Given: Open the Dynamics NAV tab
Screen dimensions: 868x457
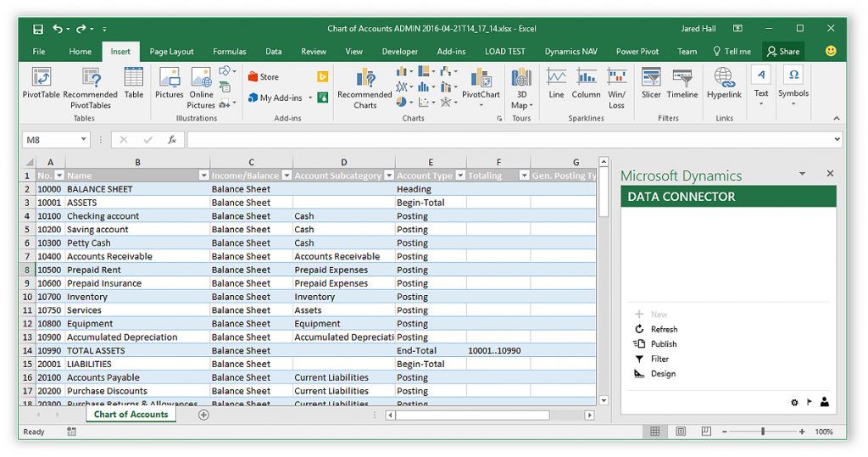Looking at the screenshot, I should pos(570,52).
